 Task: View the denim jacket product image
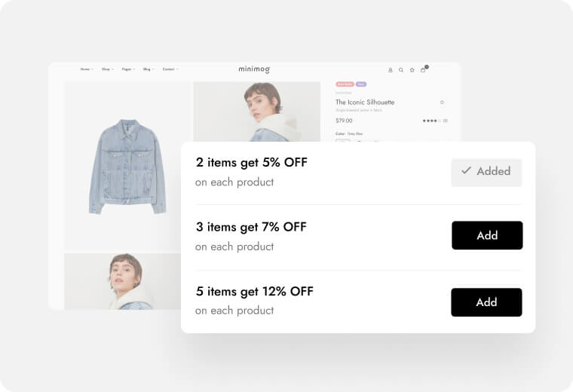127,167
